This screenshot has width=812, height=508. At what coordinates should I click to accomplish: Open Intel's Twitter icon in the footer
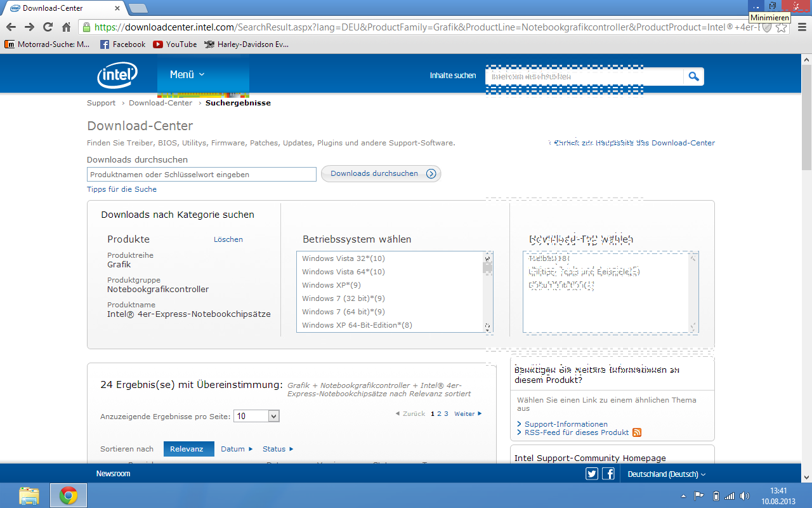592,474
